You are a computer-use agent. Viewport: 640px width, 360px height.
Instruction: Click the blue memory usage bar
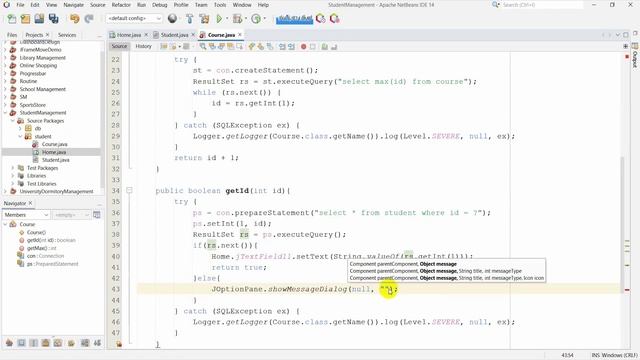[x=294, y=19]
